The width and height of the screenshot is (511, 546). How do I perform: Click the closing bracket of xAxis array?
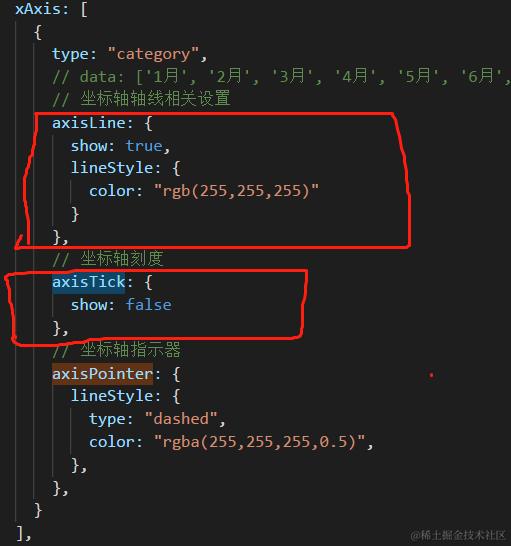(20, 533)
